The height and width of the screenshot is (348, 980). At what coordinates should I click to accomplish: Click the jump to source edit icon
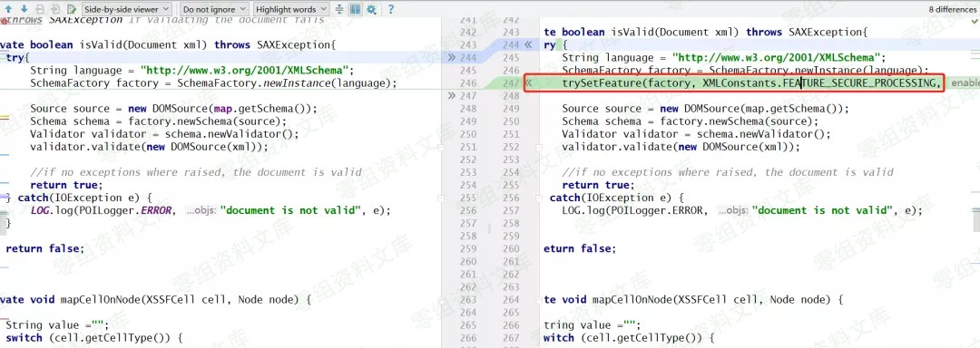pyautogui.click(x=72, y=9)
